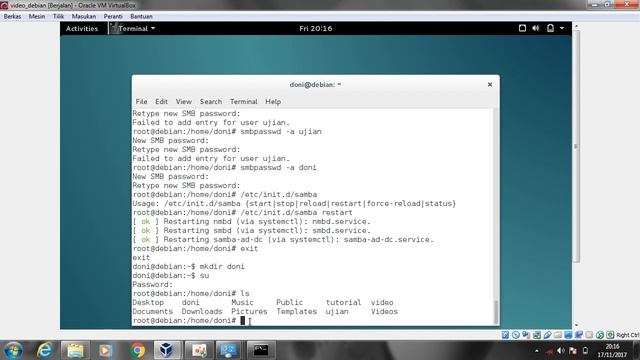The image size is (640, 360).
Task: Open the terminal View menu
Action: (x=184, y=101)
